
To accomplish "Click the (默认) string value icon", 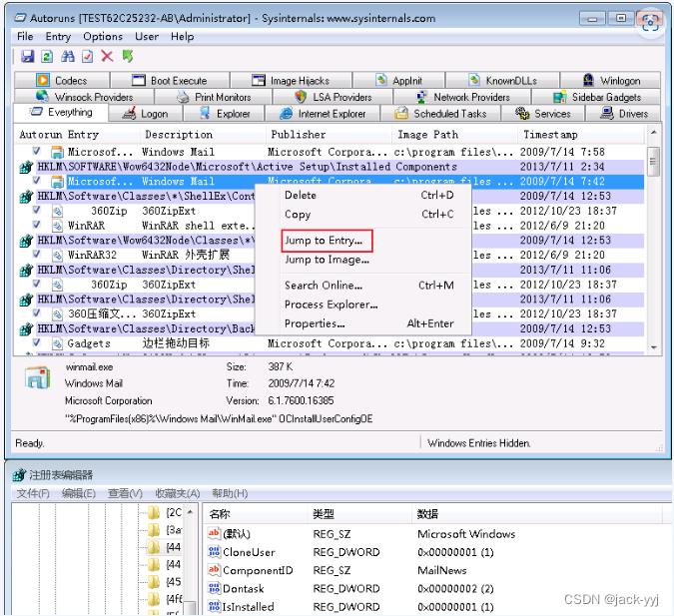I will pyautogui.click(x=214, y=533).
